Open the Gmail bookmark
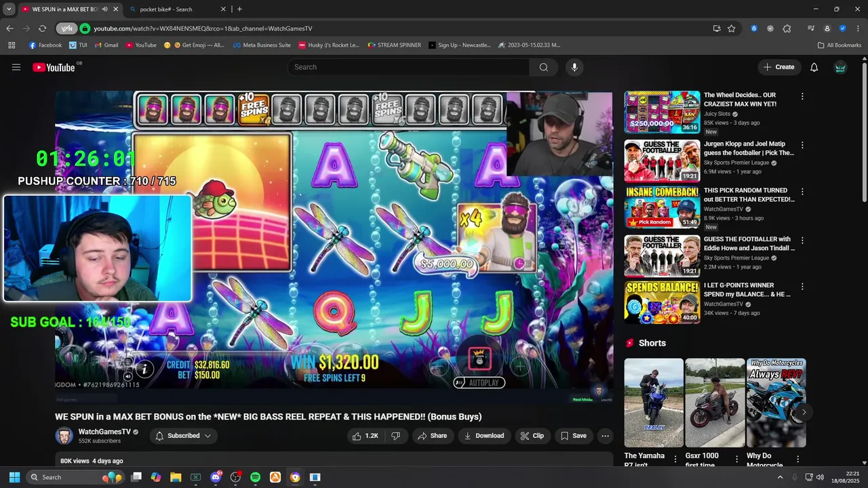 pyautogui.click(x=106, y=45)
